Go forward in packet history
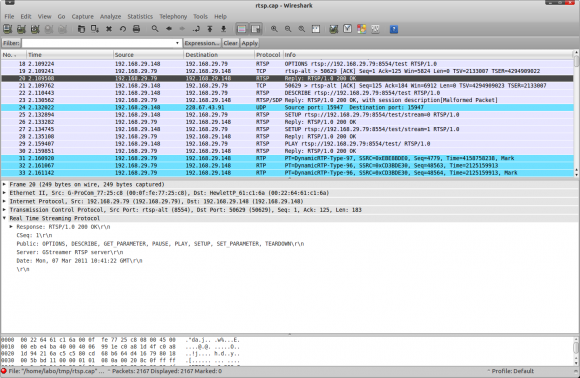 [x=182, y=29]
